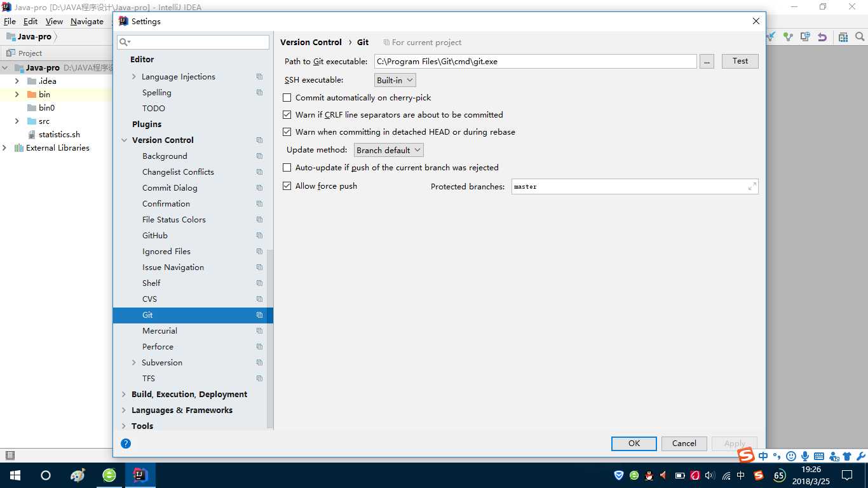The width and height of the screenshot is (868, 488).
Task: Click Cancel to close Settings
Action: [684, 444]
